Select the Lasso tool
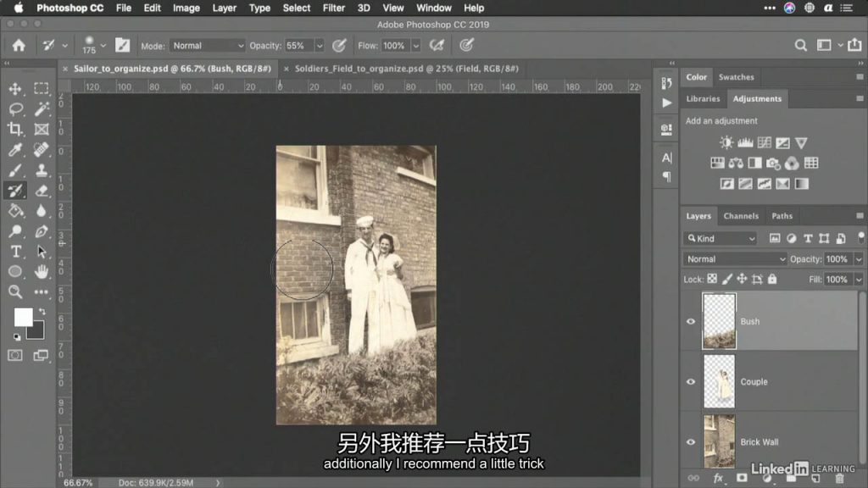The image size is (868, 488). click(15, 109)
